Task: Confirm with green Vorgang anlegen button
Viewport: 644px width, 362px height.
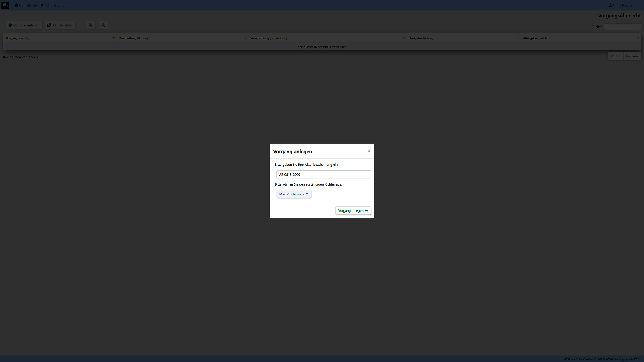Action: pyautogui.click(x=353, y=211)
